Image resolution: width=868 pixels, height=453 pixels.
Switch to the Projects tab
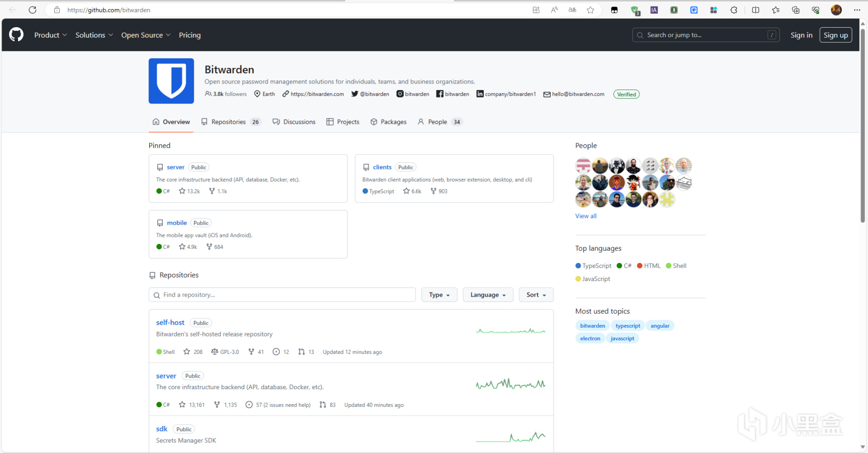pyautogui.click(x=343, y=122)
